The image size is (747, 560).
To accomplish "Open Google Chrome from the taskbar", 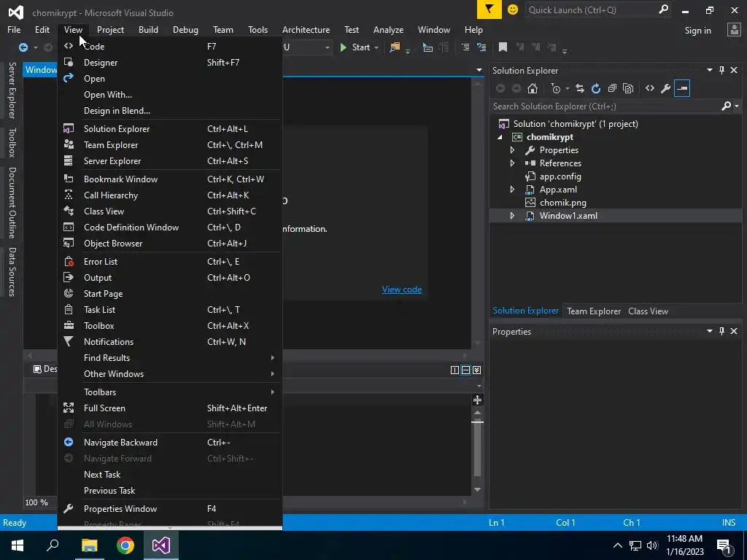I will pyautogui.click(x=125, y=545).
